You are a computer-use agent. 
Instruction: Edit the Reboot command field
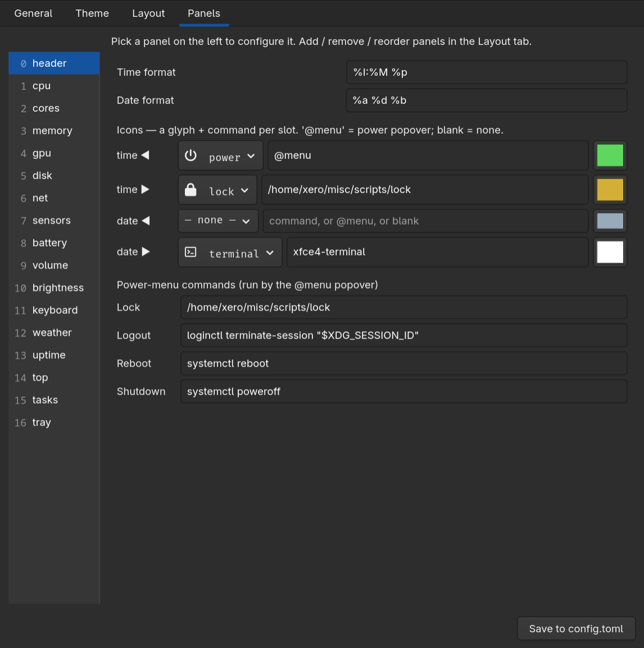pyautogui.click(x=403, y=364)
